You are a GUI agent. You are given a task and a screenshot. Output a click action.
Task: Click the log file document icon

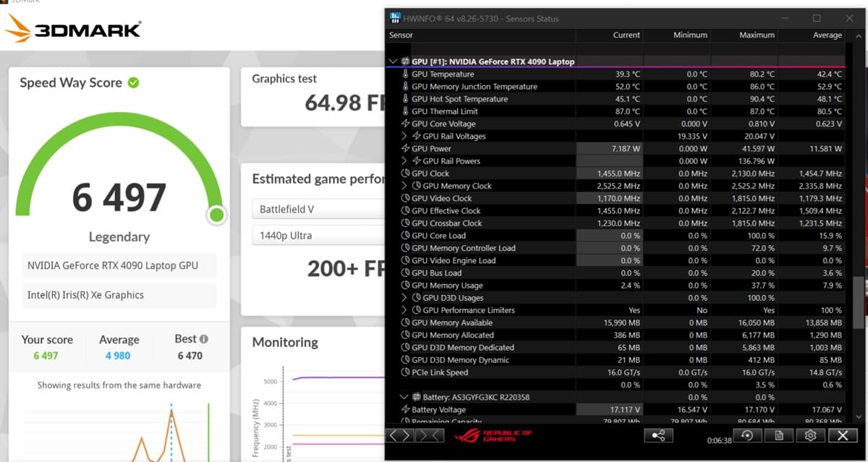(779, 435)
